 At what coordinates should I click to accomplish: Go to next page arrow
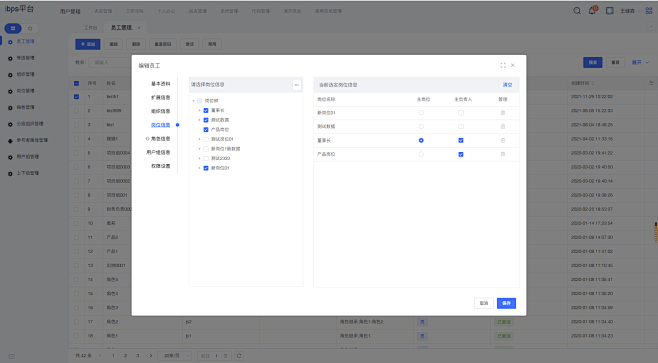[x=151, y=355]
